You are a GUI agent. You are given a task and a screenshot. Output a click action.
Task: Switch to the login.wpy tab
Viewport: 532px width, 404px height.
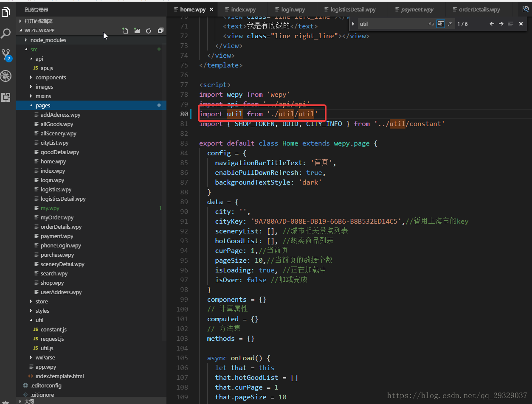293,9
